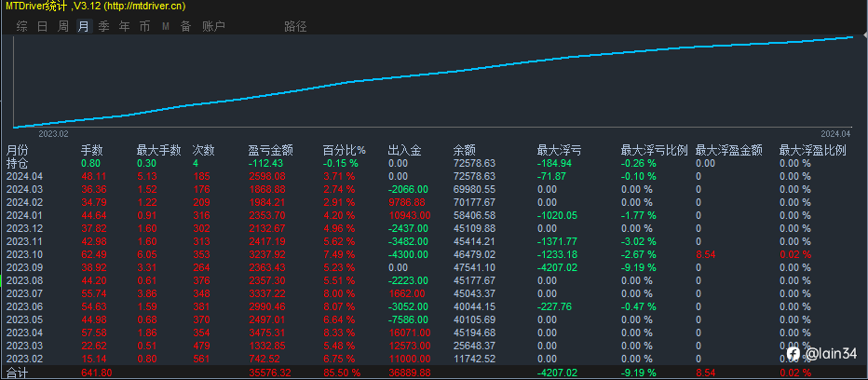Select the 2024.01 month row
Screen dimensions: 868x380
(434, 215)
